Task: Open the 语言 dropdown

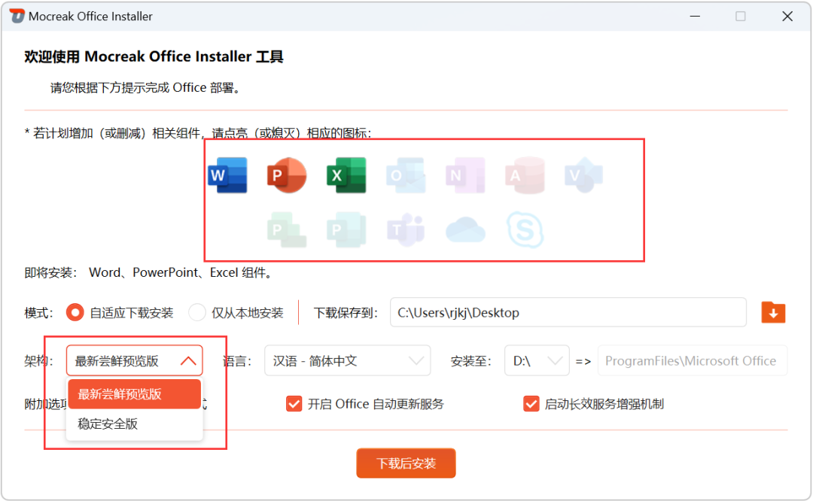Action: [x=347, y=361]
